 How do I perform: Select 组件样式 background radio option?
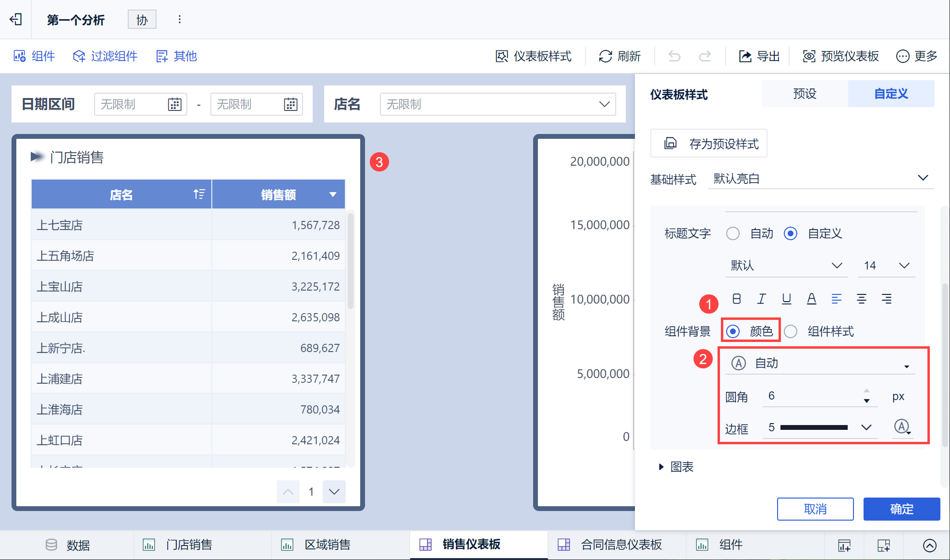[x=791, y=331]
